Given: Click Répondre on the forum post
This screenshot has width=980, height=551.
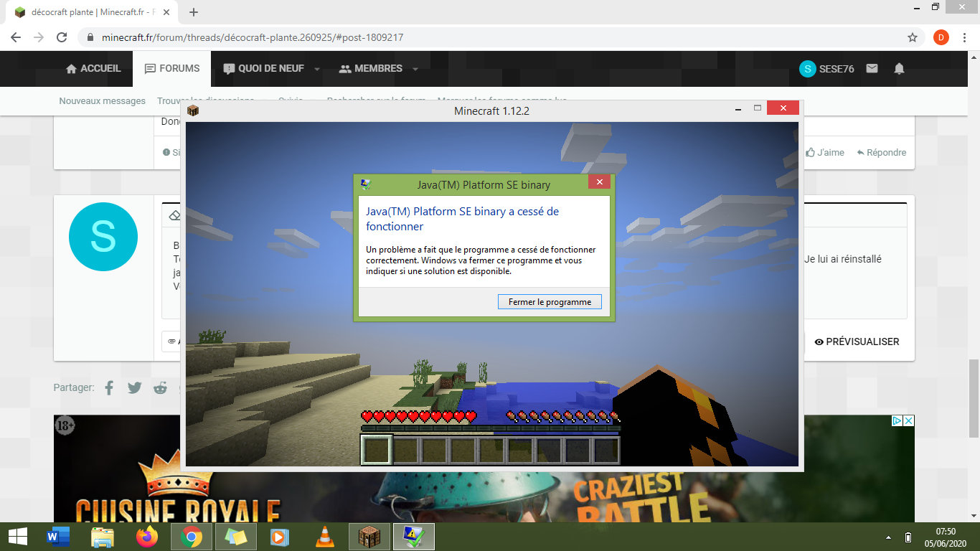Looking at the screenshot, I should coord(881,152).
